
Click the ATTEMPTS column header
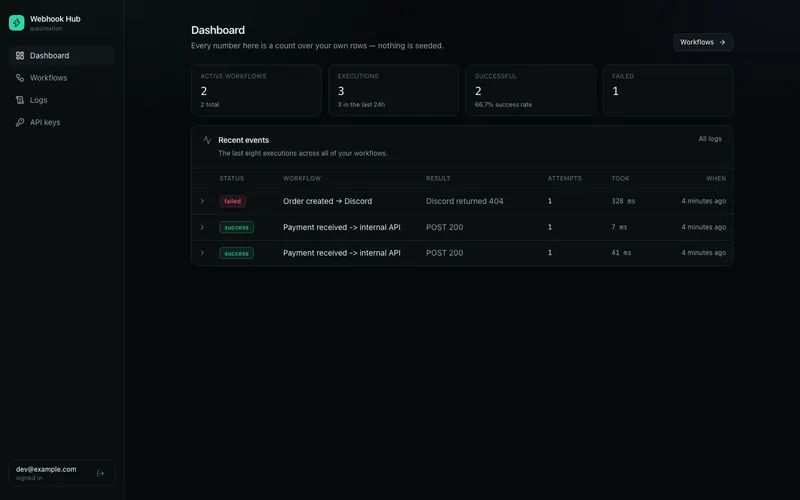tap(565, 179)
